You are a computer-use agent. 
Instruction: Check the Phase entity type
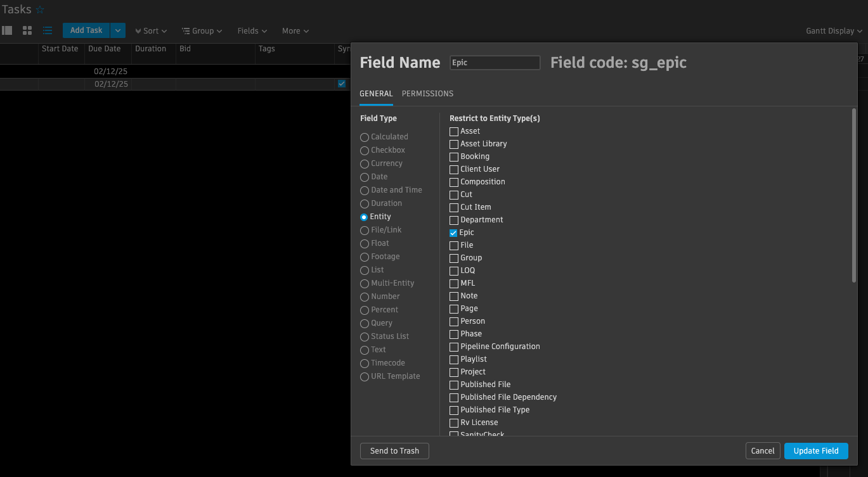pos(454,334)
